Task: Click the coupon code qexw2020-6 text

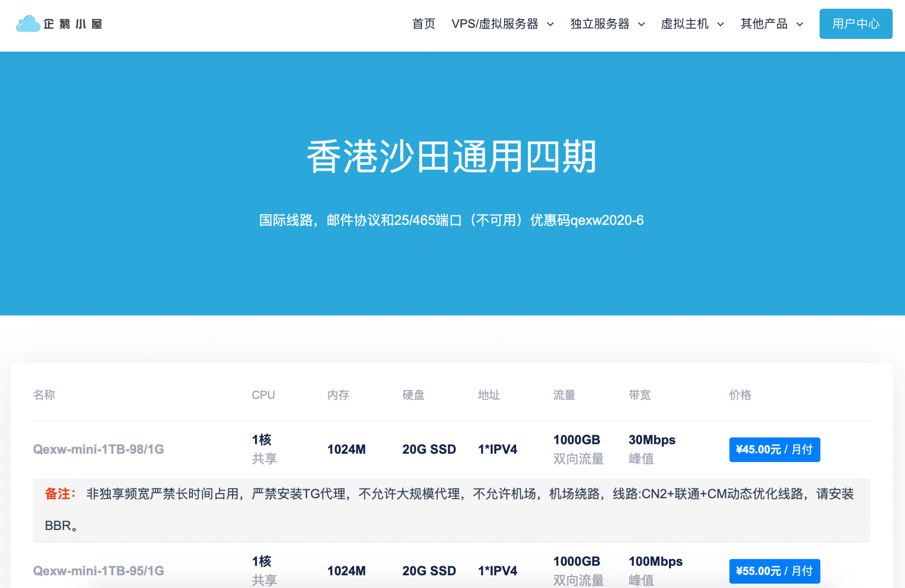Action: point(607,220)
